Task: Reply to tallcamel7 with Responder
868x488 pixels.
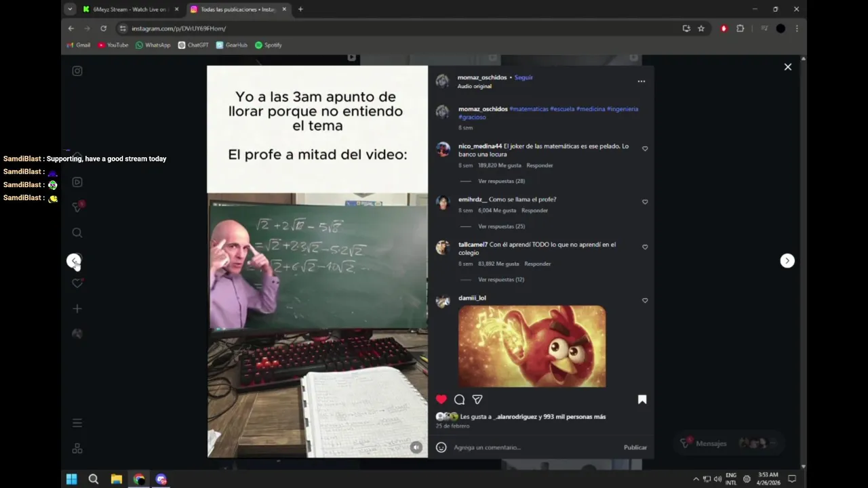Action: coord(537,264)
